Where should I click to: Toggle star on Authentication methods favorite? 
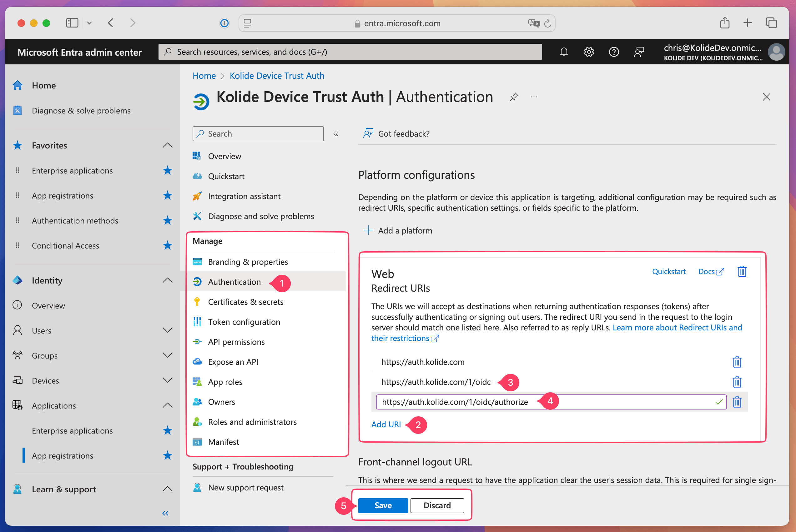click(x=167, y=221)
